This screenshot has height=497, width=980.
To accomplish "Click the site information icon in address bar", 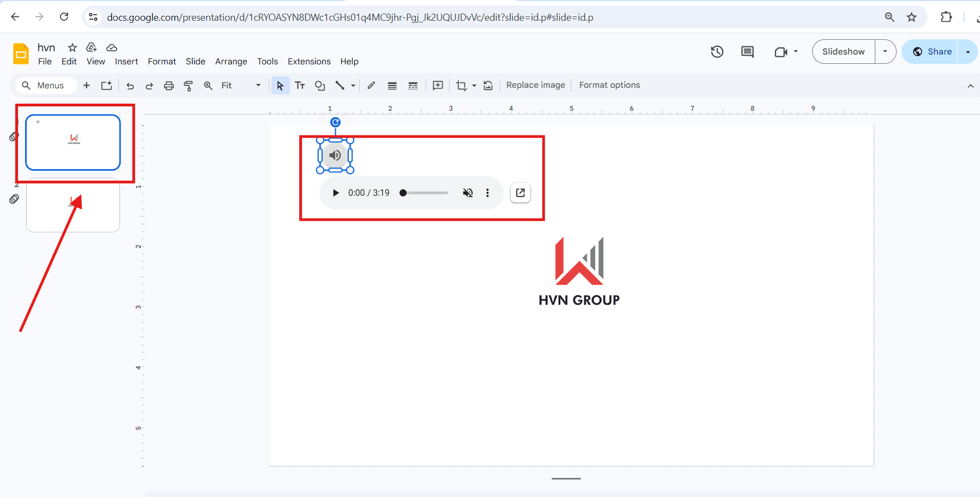I will point(94,17).
